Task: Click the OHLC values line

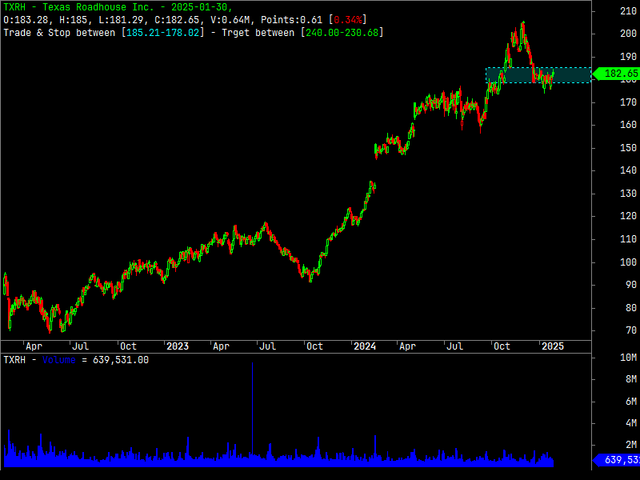Action: (x=185, y=20)
